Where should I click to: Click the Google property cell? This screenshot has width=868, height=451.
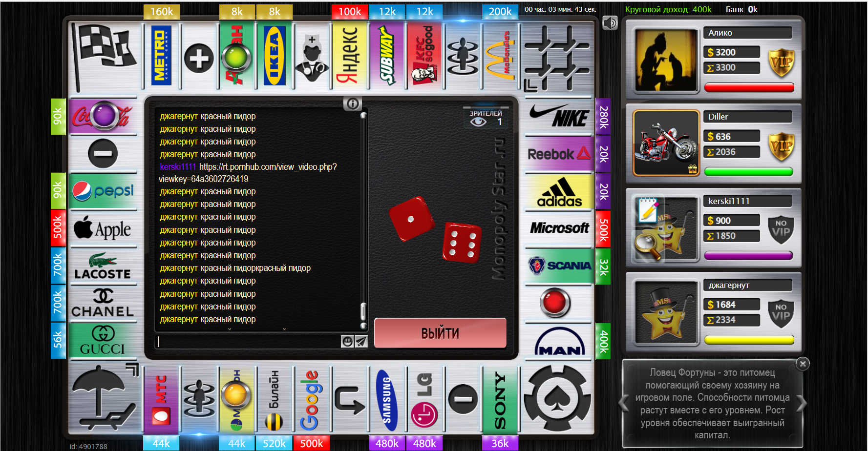(x=312, y=400)
